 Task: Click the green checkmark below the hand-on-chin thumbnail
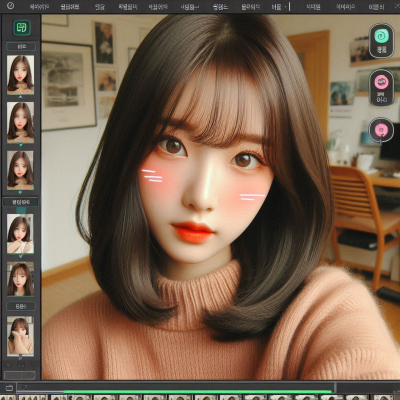coord(21,256)
